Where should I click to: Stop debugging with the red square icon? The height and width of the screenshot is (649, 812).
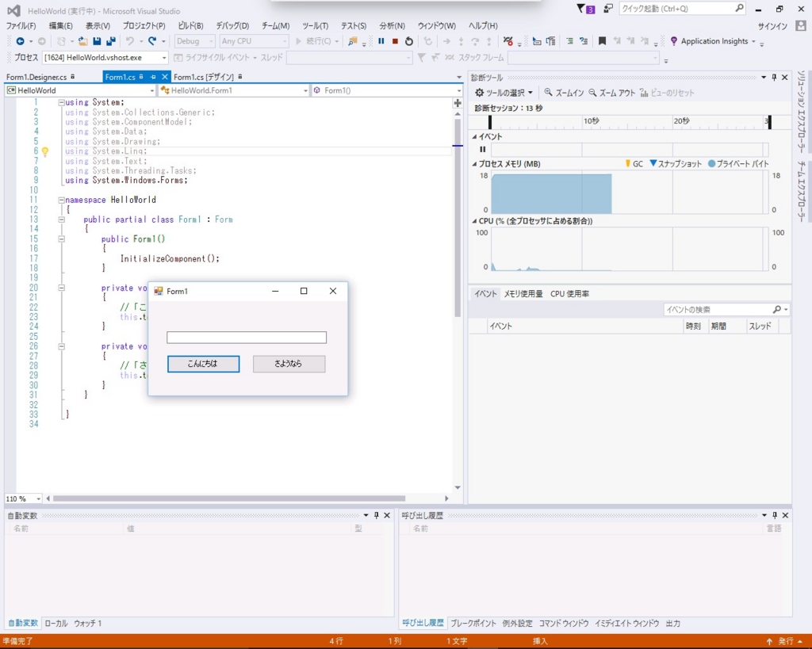pos(395,41)
